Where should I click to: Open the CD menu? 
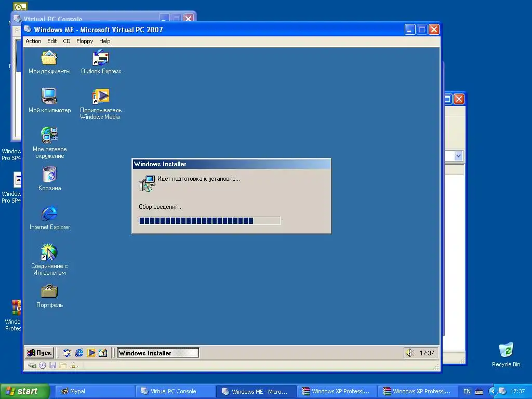[x=66, y=41]
